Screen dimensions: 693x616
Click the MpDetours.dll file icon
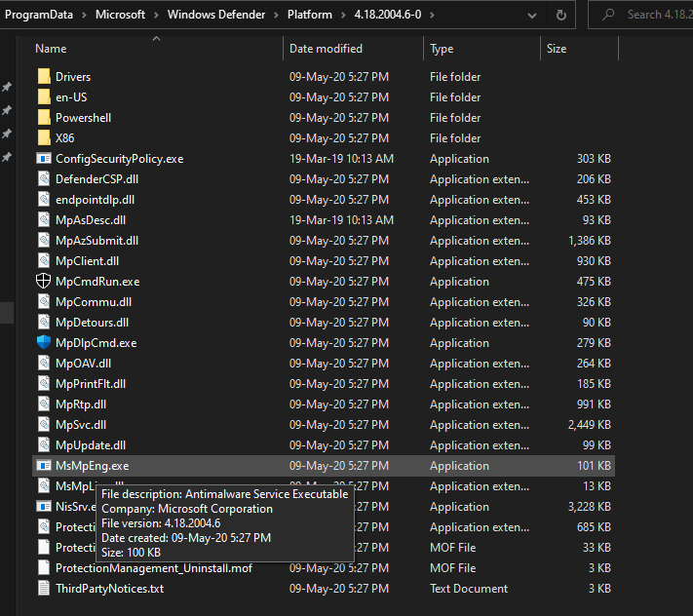pos(44,323)
